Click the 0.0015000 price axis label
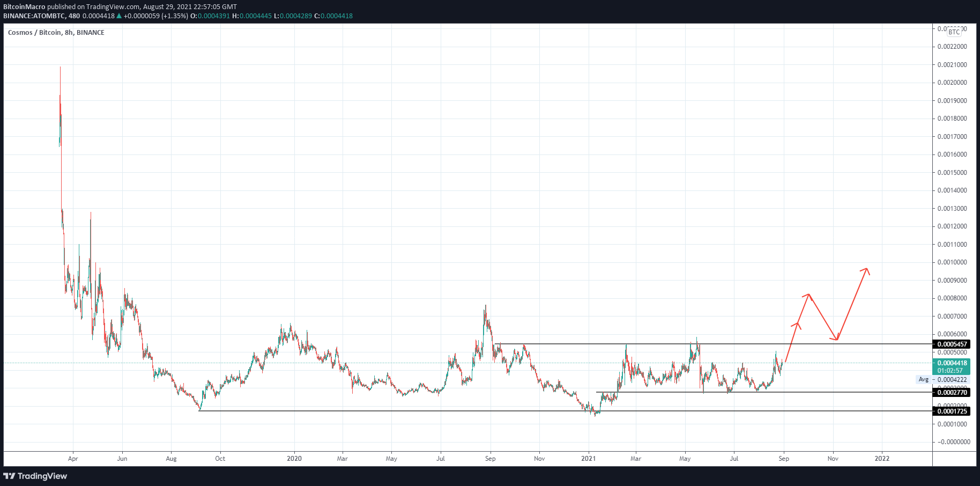Viewport: 980px width, 486px height. (952, 173)
